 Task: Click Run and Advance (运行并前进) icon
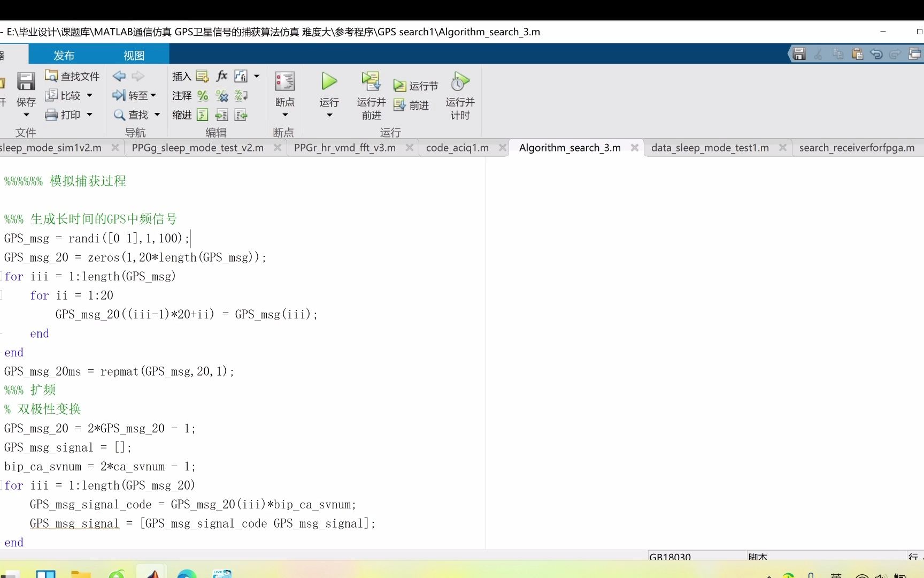pyautogui.click(x=371, y=81)
